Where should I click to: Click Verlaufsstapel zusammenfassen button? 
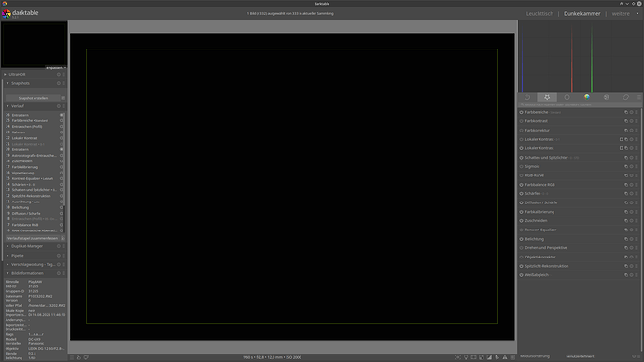click(33, 238)
